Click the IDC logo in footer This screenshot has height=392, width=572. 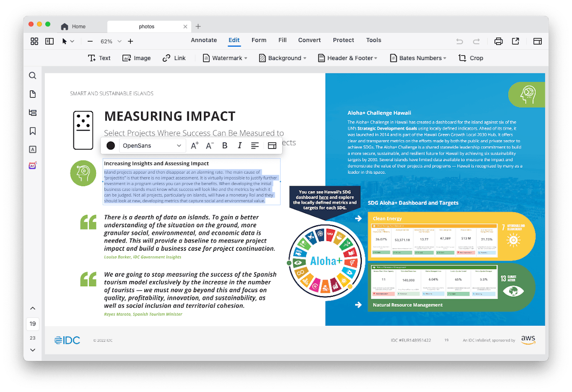67,340
